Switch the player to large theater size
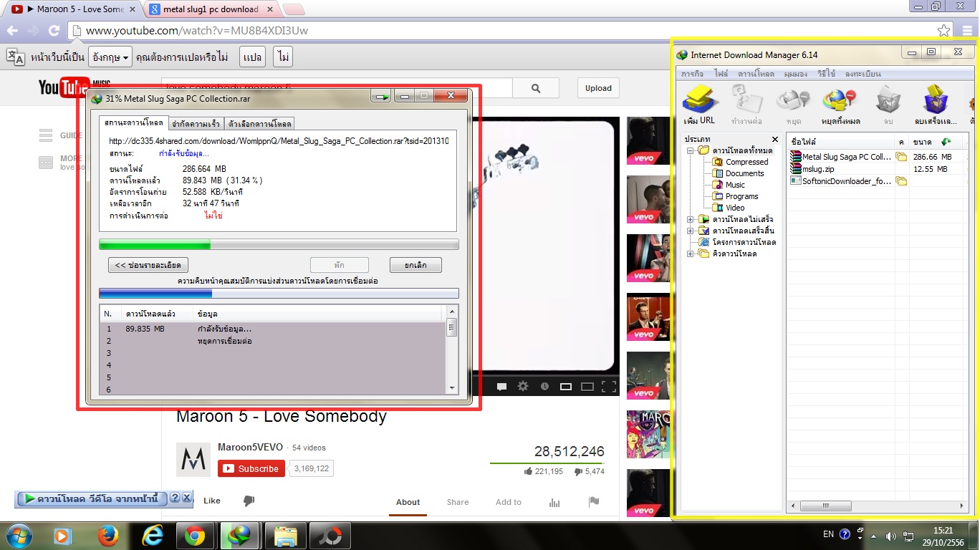The height and width of the screenshot is (550, 980). click(x=587, y=387)
